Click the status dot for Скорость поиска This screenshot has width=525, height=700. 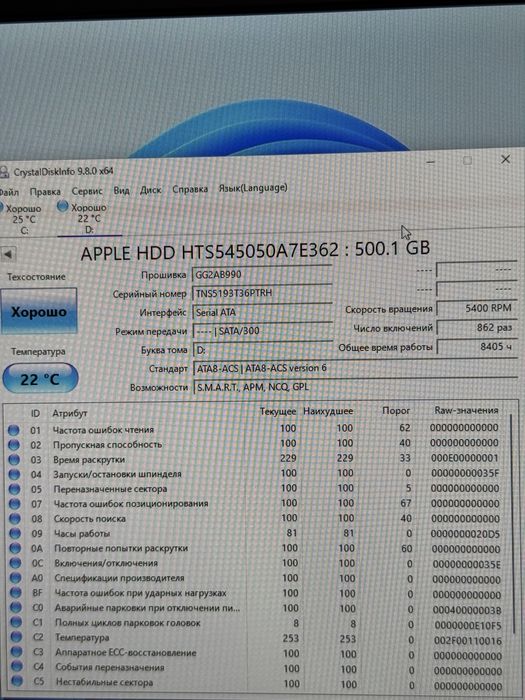pos(15,519)
